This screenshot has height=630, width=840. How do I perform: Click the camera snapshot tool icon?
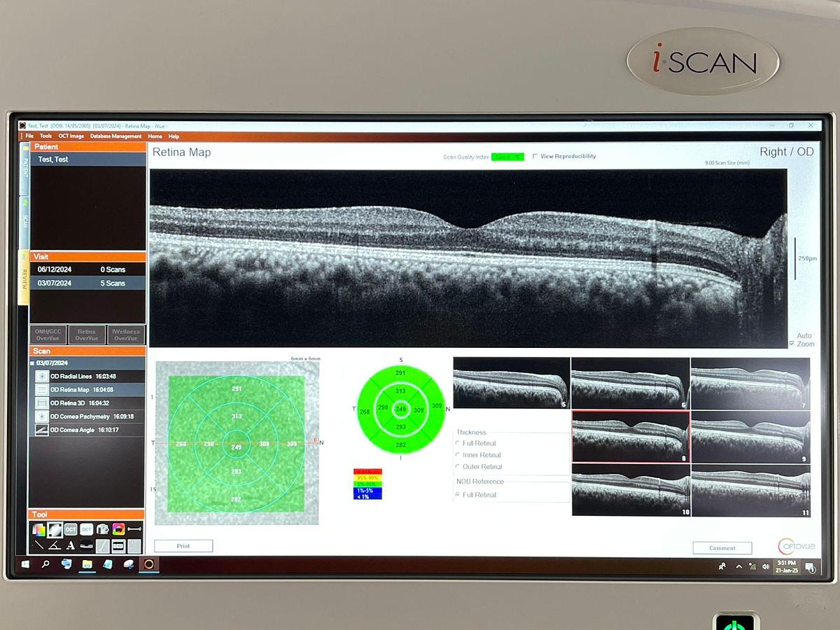coord(102,529)
